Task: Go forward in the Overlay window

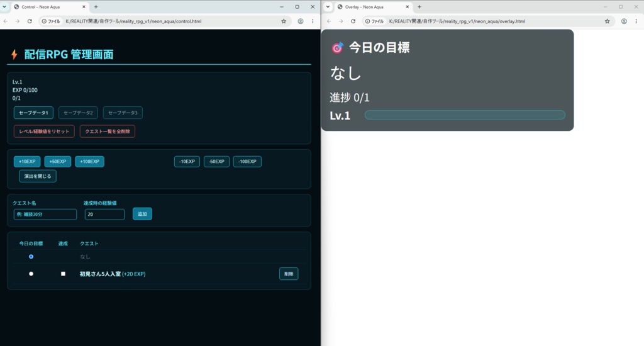Action: 341,21
